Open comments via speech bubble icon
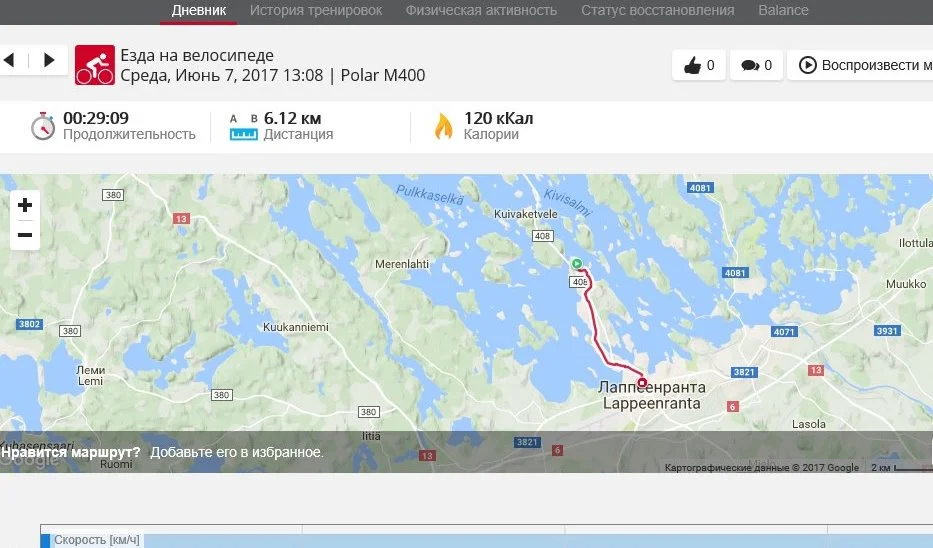Image resolution: width=933 pixels, height=548 pixels. tap(756, 65)
